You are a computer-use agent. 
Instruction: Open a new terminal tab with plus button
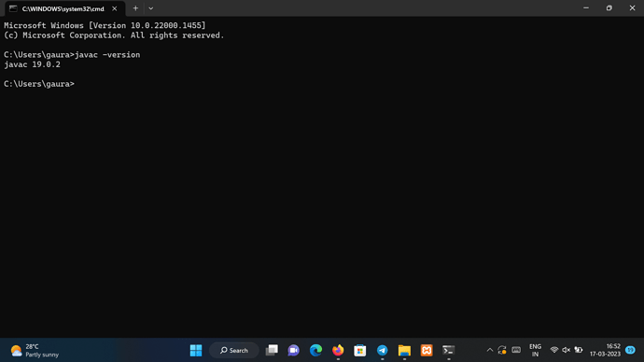(x=135, y=8)
